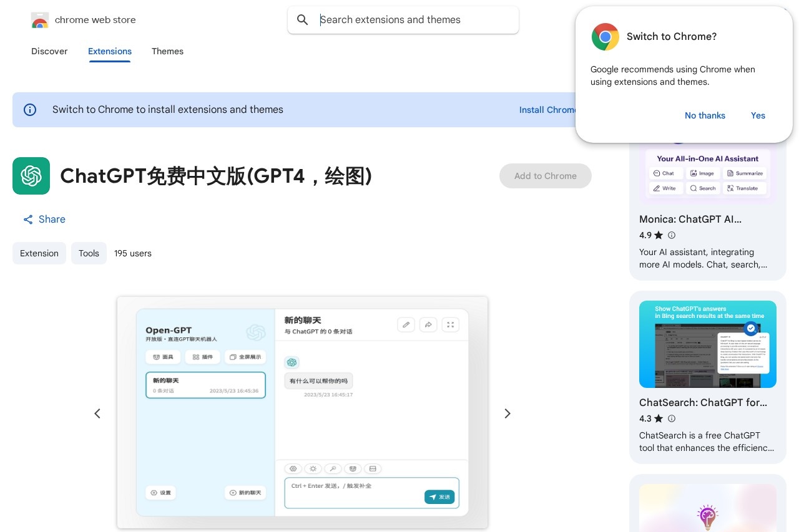The width and height of the screenshot is (799, 532).
Task: Click the info icon in blue banner
Action: pyautogui.click(x=30, y=110)
